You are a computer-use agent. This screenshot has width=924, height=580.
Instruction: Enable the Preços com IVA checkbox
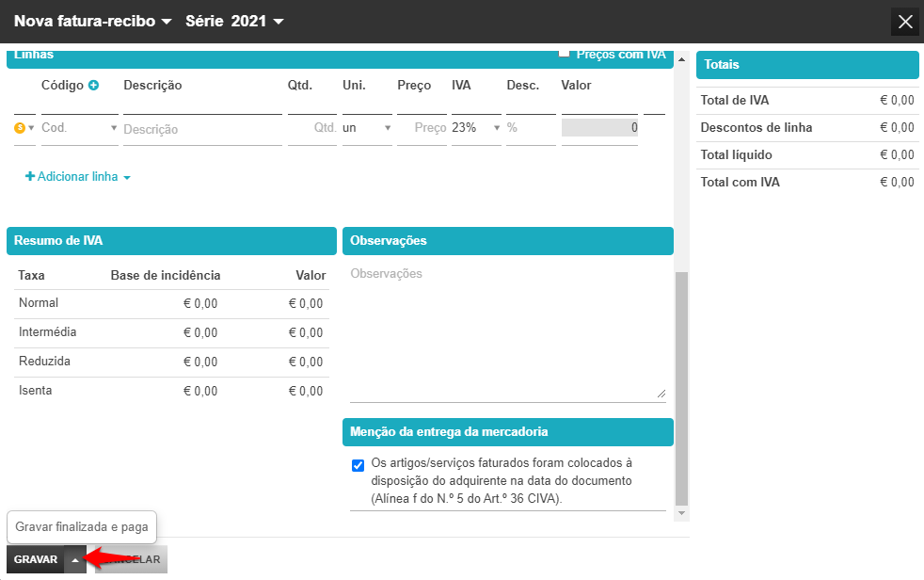point(564,53)
